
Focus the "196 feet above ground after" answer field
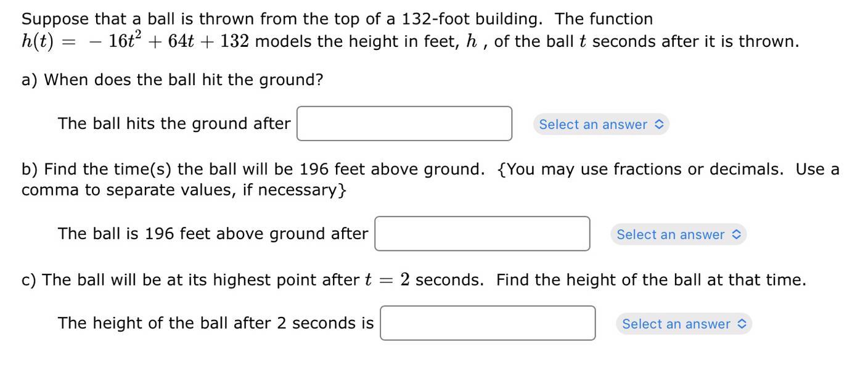click(482, 234)
